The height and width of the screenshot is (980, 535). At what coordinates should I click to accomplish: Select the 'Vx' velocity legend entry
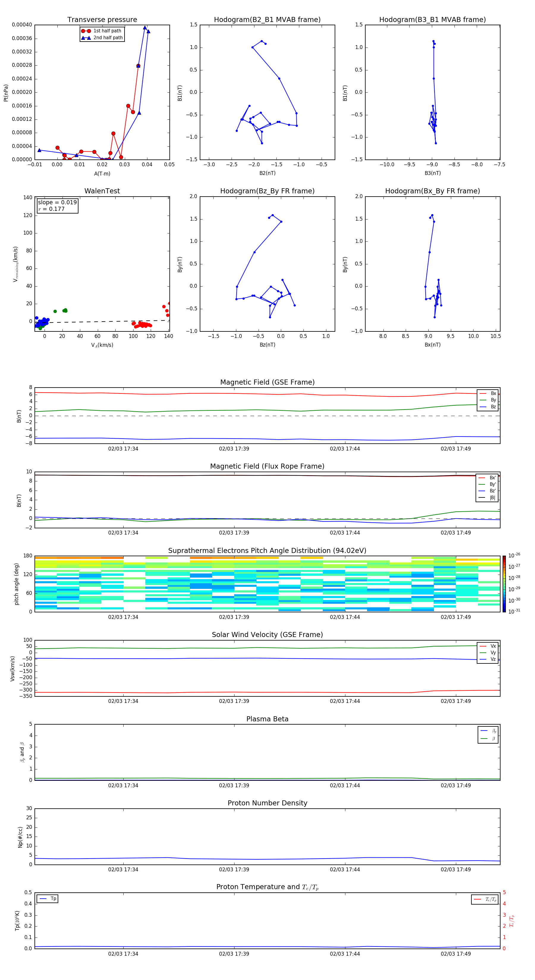click(x=488, y=646)
